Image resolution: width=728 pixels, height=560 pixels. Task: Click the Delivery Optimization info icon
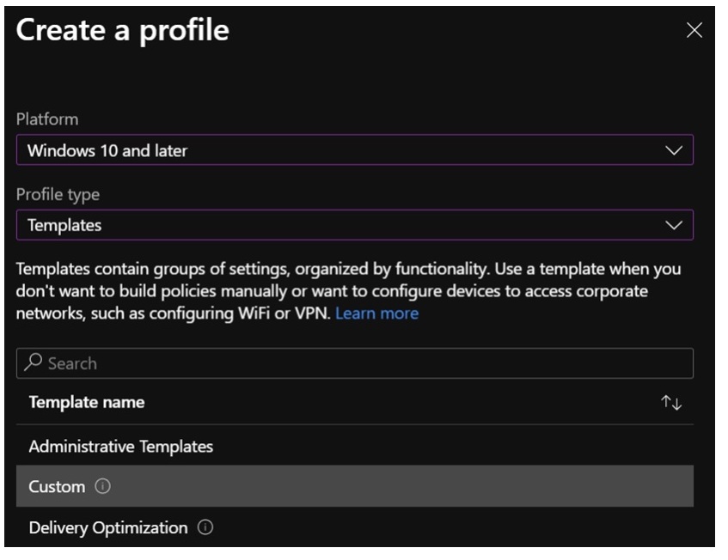(x=205, y=528)
